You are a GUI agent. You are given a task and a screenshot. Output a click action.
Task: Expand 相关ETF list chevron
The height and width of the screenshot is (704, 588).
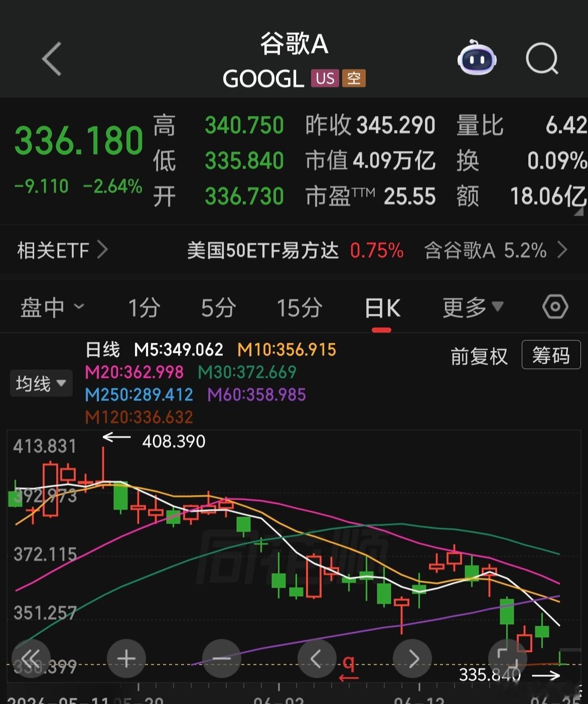click(102, 249)
